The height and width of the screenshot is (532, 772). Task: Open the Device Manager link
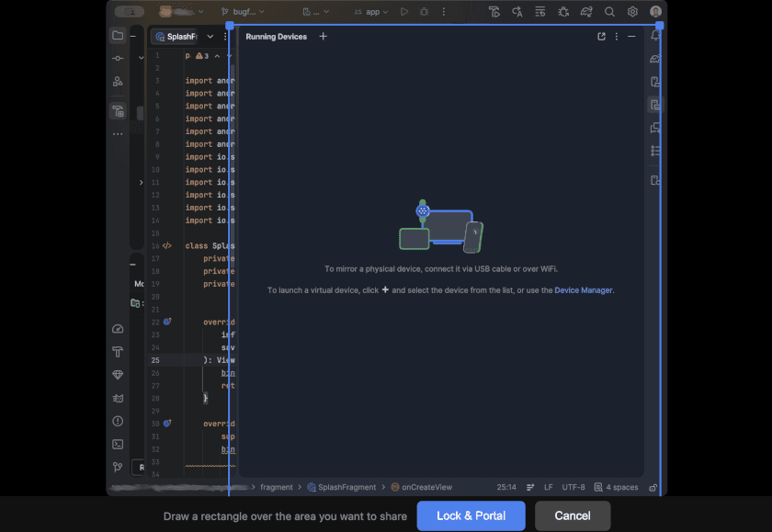[583, 290]
